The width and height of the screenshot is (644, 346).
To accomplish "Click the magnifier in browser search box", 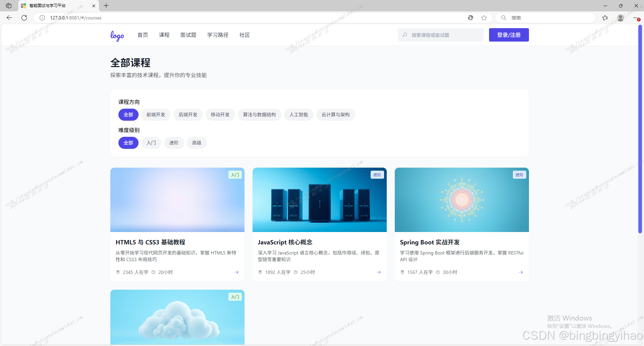I will point(503,18).
